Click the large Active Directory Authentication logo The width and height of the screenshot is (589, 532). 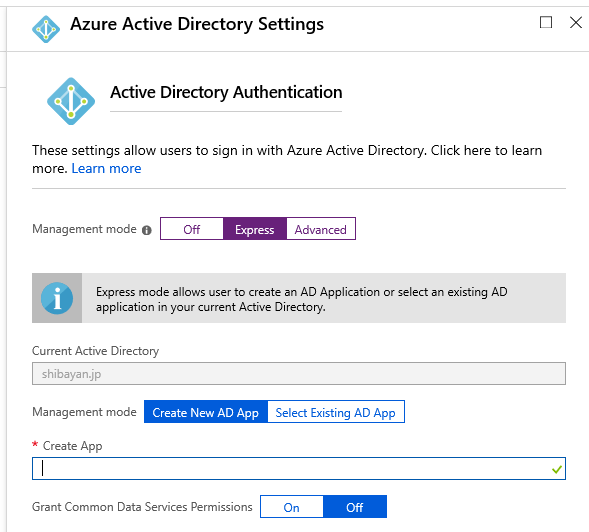pos(71,101)
